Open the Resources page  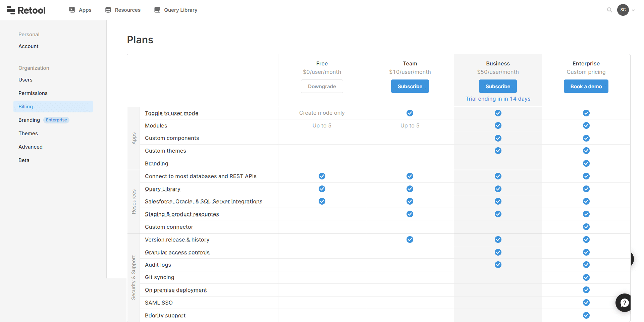[127, 10]
